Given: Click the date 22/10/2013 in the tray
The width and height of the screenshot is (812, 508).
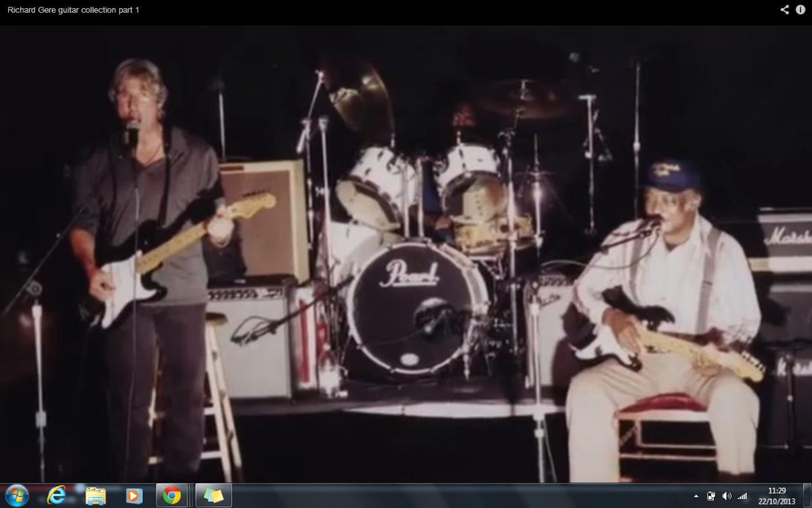Looking at the screenshot, I should tap(777, 501).
